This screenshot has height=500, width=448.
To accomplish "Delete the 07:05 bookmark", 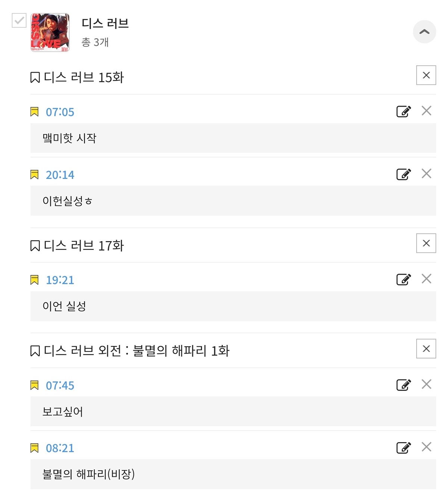I will 426,111.
